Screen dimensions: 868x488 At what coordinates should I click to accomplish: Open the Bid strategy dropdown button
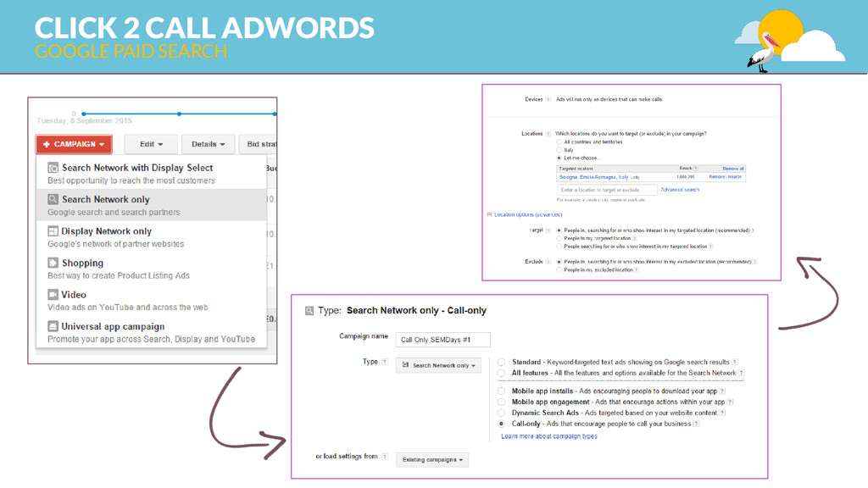coord(258,144)
